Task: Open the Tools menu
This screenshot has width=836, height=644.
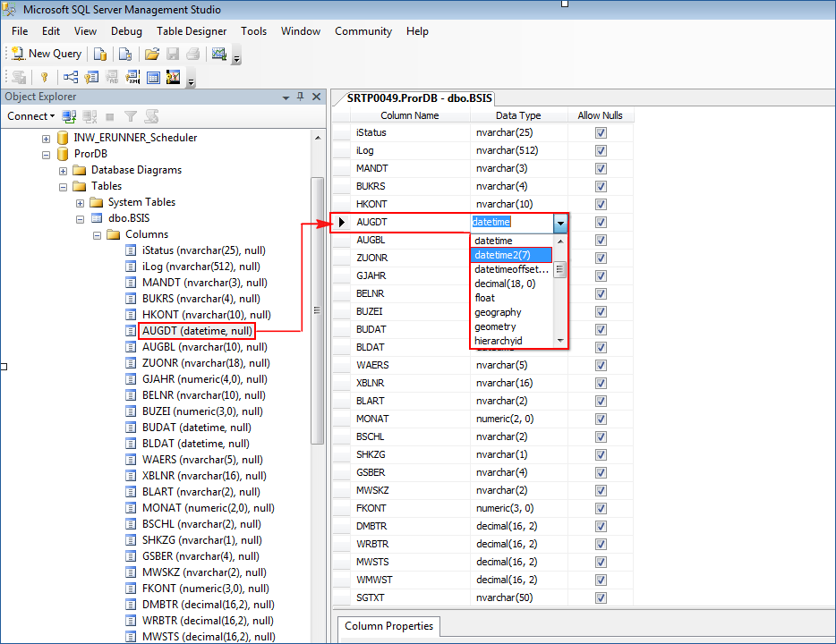Action: pos(254,31)
